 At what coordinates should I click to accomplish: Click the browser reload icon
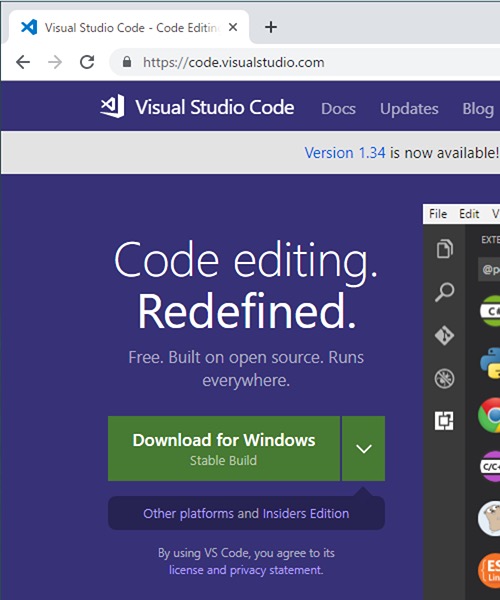click(x=87, y=62)
